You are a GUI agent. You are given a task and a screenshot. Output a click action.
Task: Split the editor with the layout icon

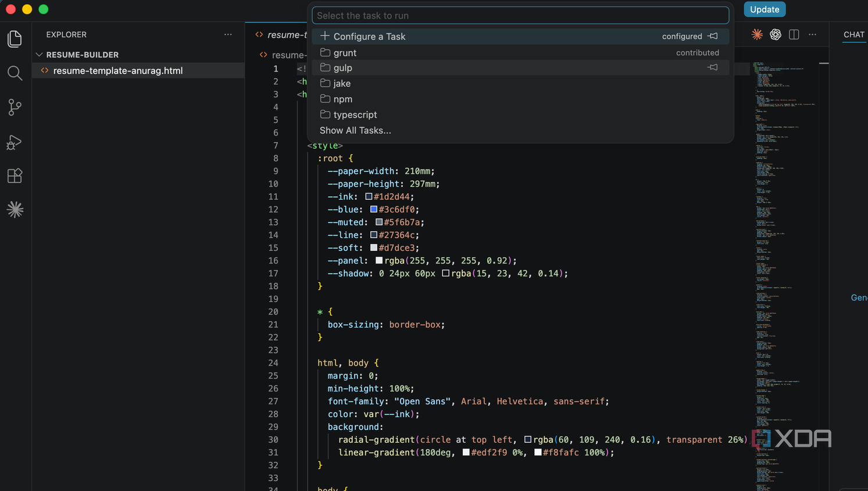(x=794, y=34)
